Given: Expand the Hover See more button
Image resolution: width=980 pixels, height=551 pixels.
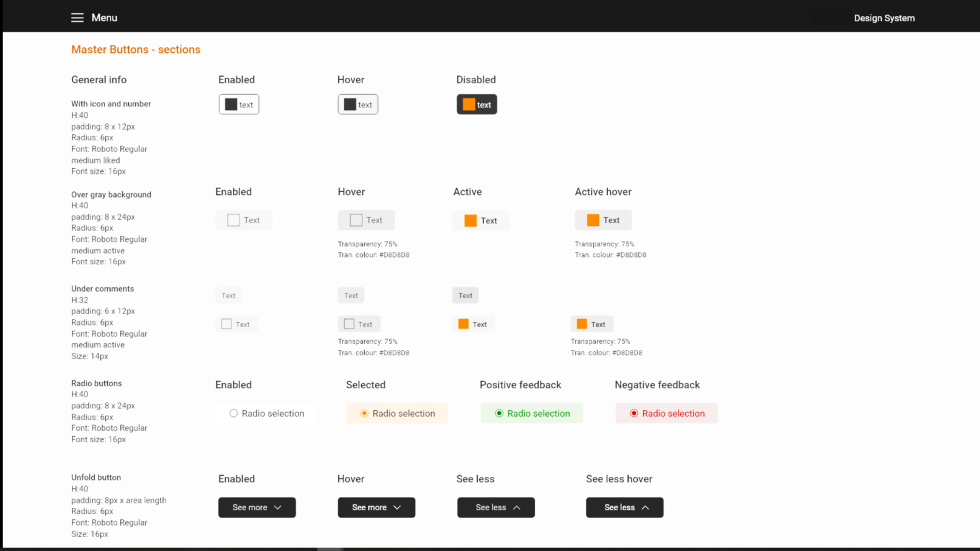Looking at the screenshot, I should coord(376,507).
